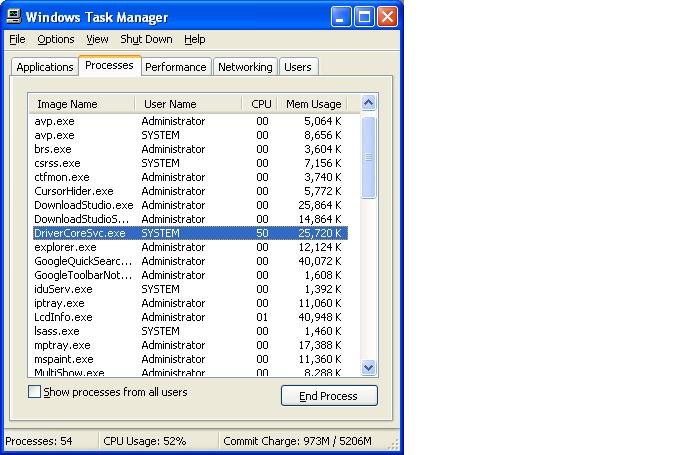This screenshot has width=680, height=455.
Task: Sort by Mem Usage column header
Action: [x=312, y=104]
